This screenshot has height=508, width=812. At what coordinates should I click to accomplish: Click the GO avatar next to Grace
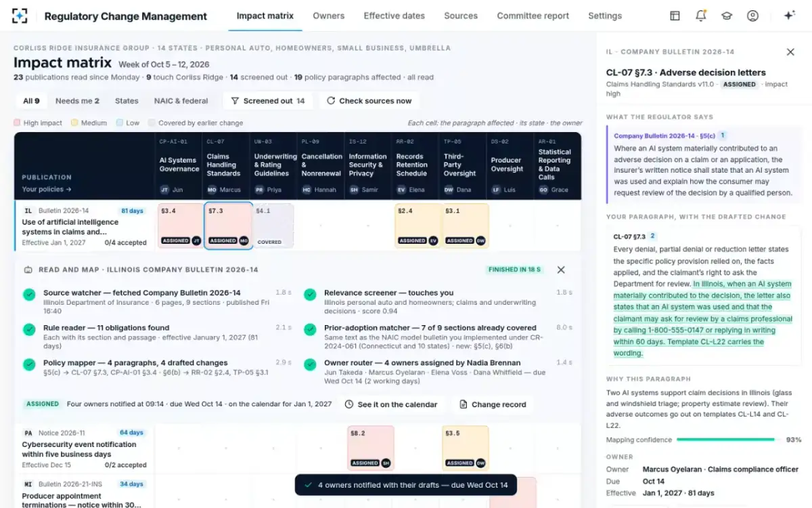point(543,190)
